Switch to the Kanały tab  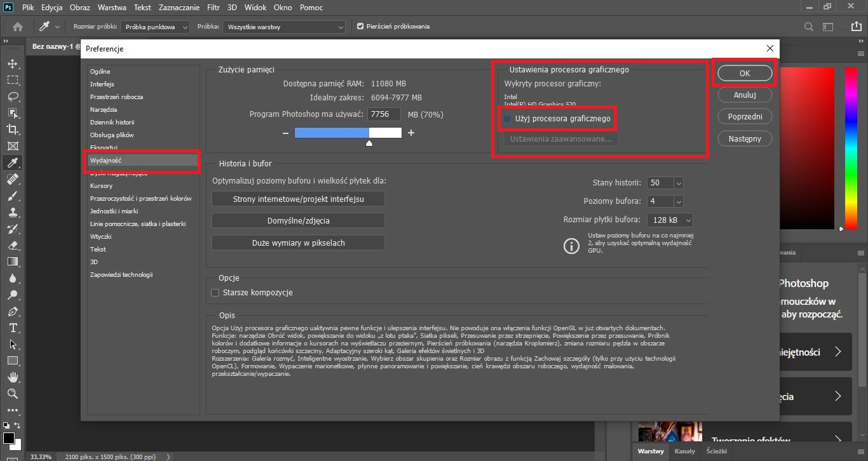point(685,451)
